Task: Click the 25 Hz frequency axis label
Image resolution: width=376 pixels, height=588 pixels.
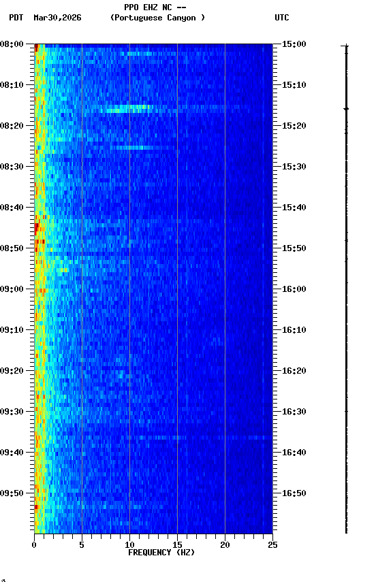Action: pos(272,545)
